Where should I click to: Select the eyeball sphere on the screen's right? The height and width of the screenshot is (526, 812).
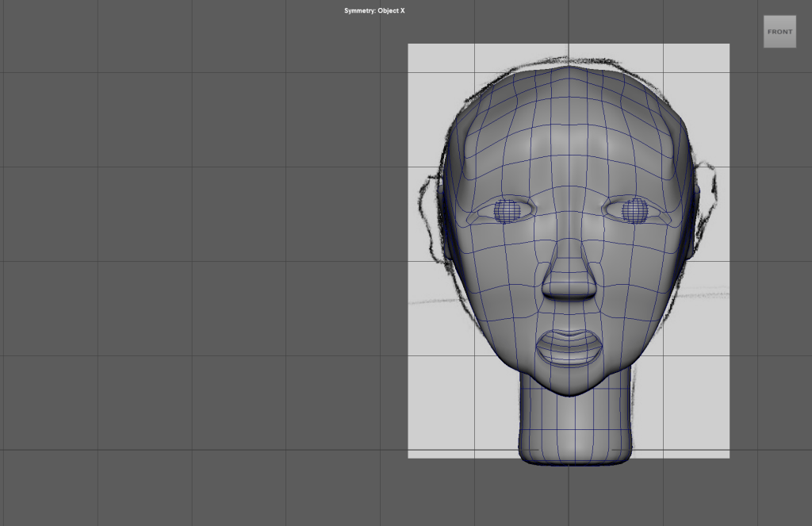pos(634,210)
